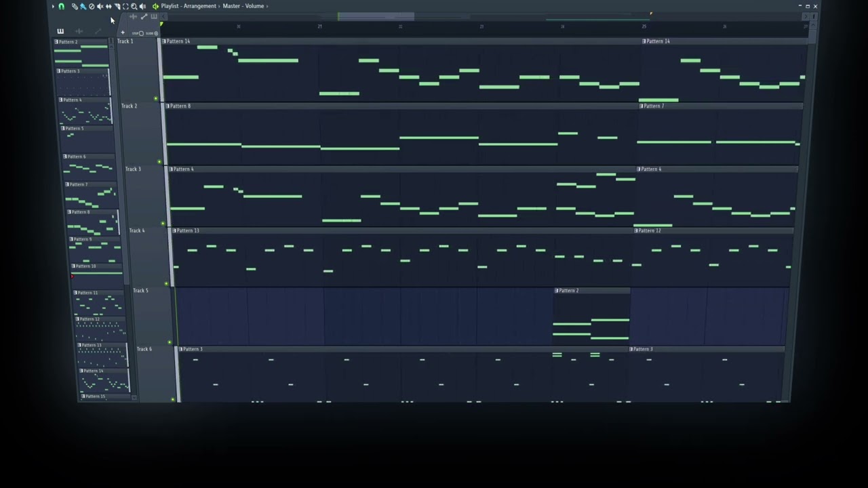Image resolution: width=868 pixels, height=488 pixels.
Task: Select Pattern 5 in the picker panel
Action: (x=87, y=140)
